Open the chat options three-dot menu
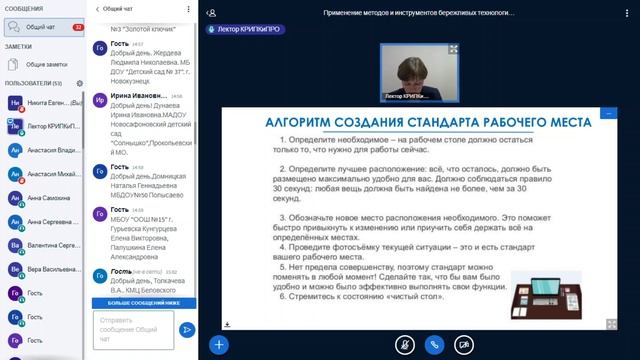 coord(188,9)
